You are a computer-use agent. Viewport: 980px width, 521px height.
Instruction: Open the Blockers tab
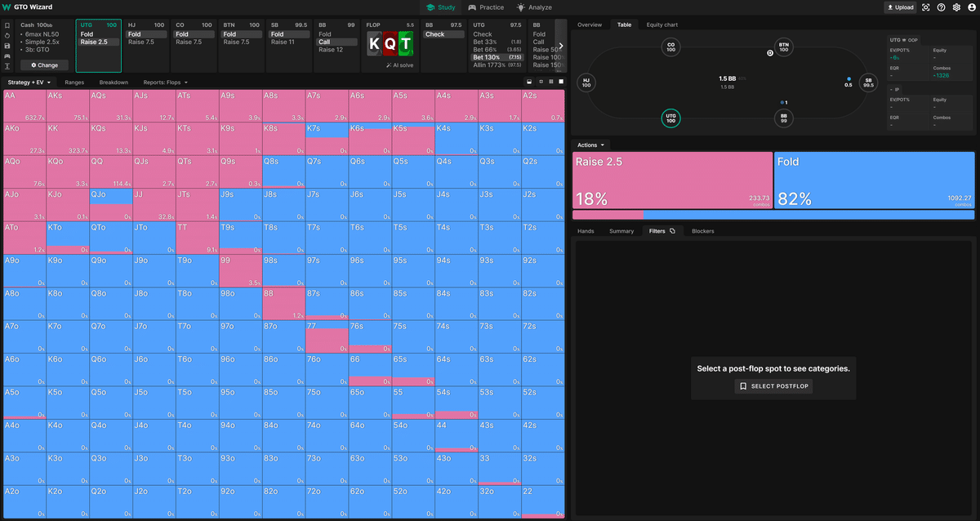(x=702, y=231)
